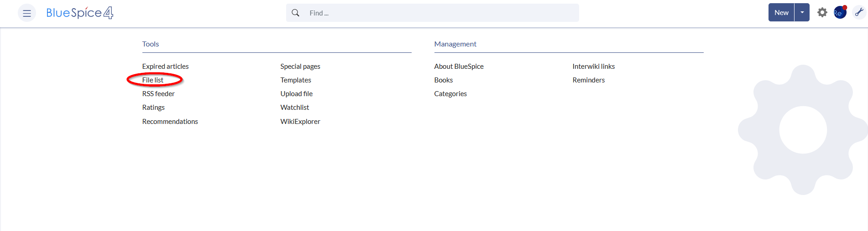The width and height of the screenshot is (868, 231).
Task: Toggle the hamburger sidebar menu
Action: point(27,13)
